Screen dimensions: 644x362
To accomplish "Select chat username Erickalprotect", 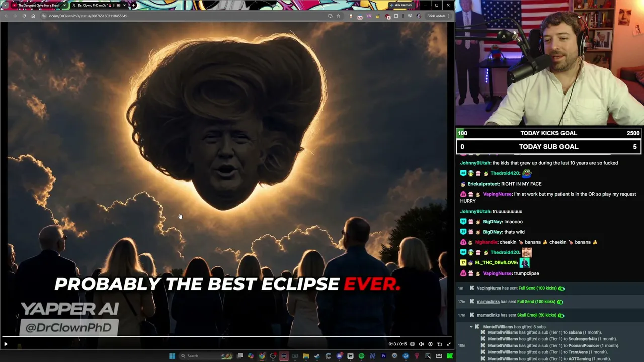I will tap(484, 184).
